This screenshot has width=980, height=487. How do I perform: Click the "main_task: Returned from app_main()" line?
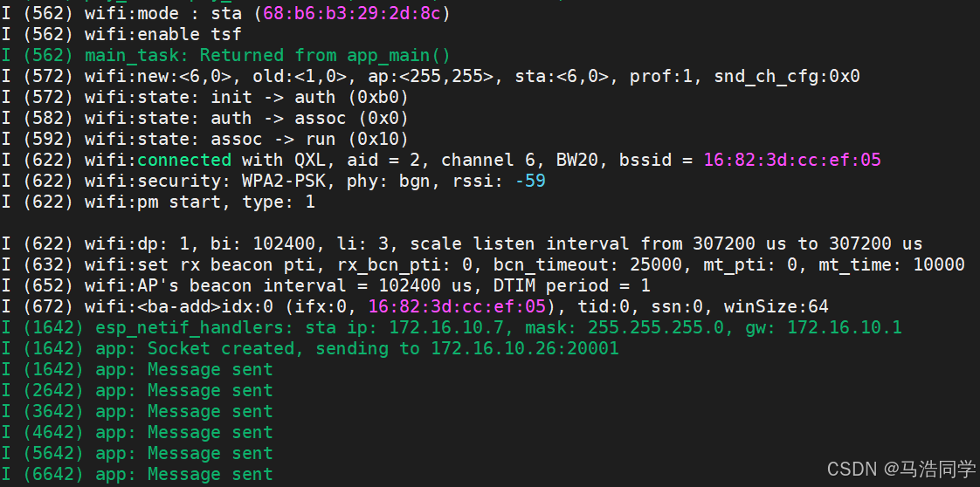(225, 56)
